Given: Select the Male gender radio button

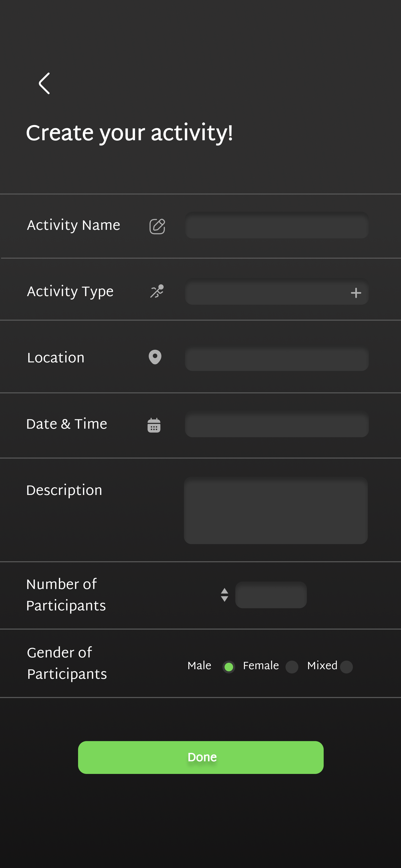Looking at the screenshot, I should click(229, 667).
